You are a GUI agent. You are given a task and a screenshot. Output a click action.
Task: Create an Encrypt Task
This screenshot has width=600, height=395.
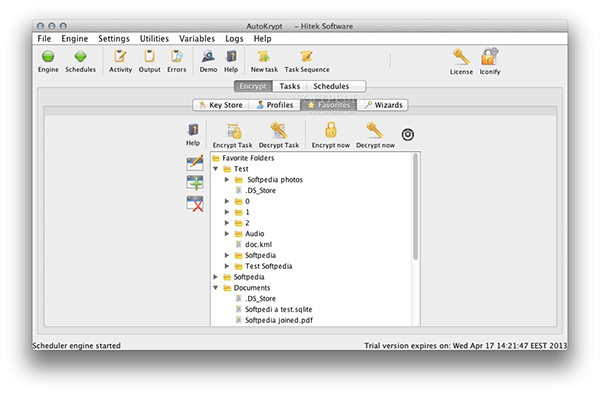pos(233,132)
